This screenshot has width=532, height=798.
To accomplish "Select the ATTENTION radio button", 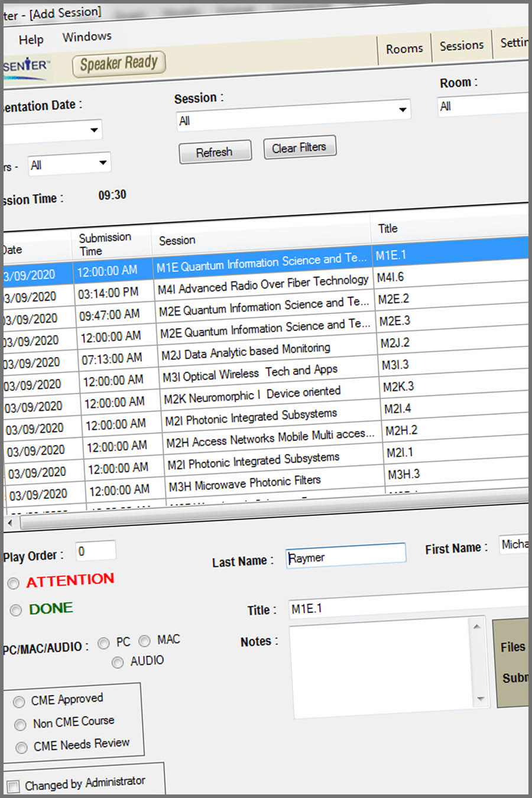I will pos(14,584).
